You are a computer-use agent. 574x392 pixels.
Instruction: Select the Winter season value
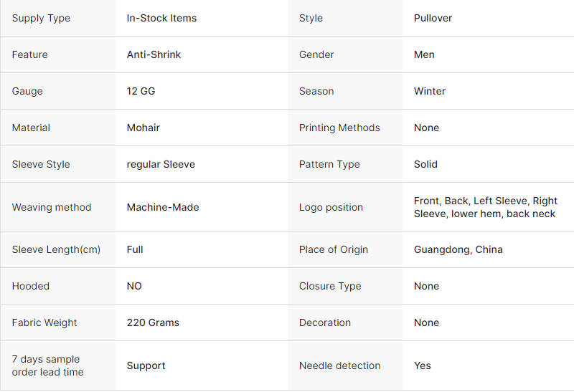(x=430, y=91)
